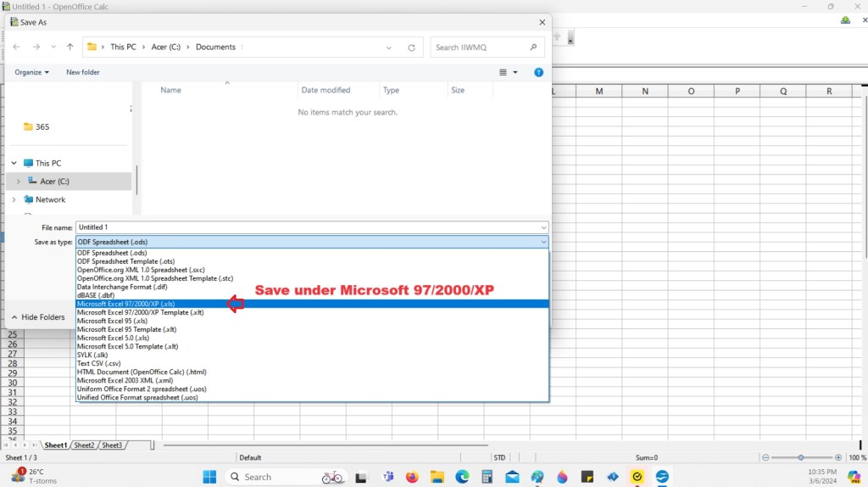Click the zoom in plus icon

pyautogui.click(x=838, y=457)
